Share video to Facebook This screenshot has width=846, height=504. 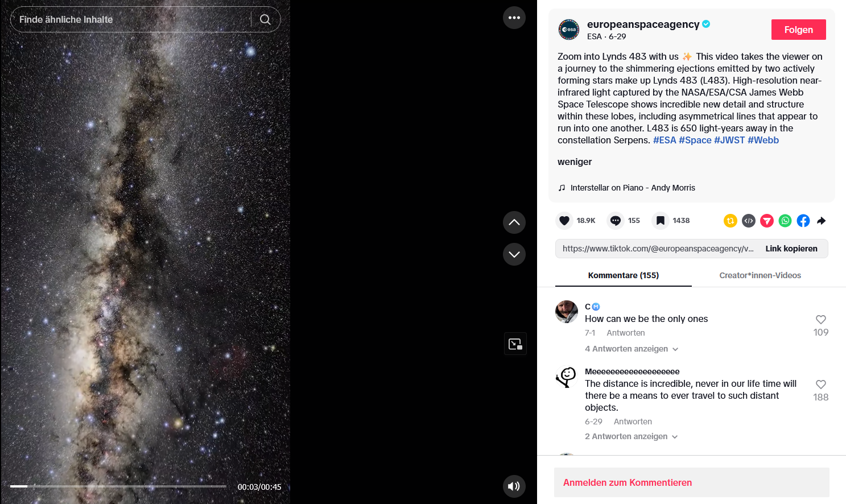coord(803,221)
